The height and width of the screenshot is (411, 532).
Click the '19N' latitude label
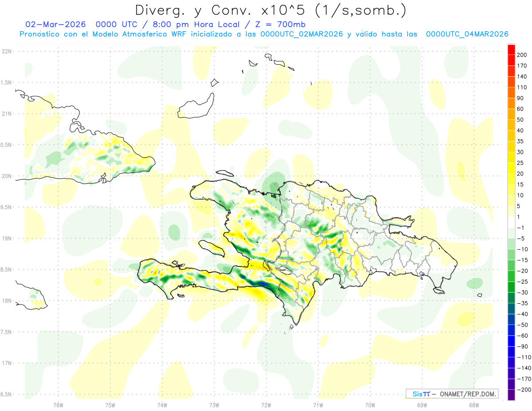(x=7, y=239)
